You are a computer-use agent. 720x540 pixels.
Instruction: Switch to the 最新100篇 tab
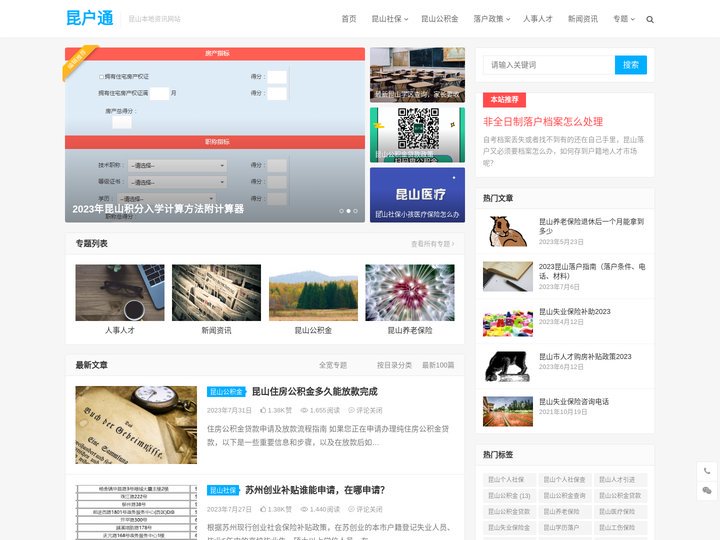point(438,365)
